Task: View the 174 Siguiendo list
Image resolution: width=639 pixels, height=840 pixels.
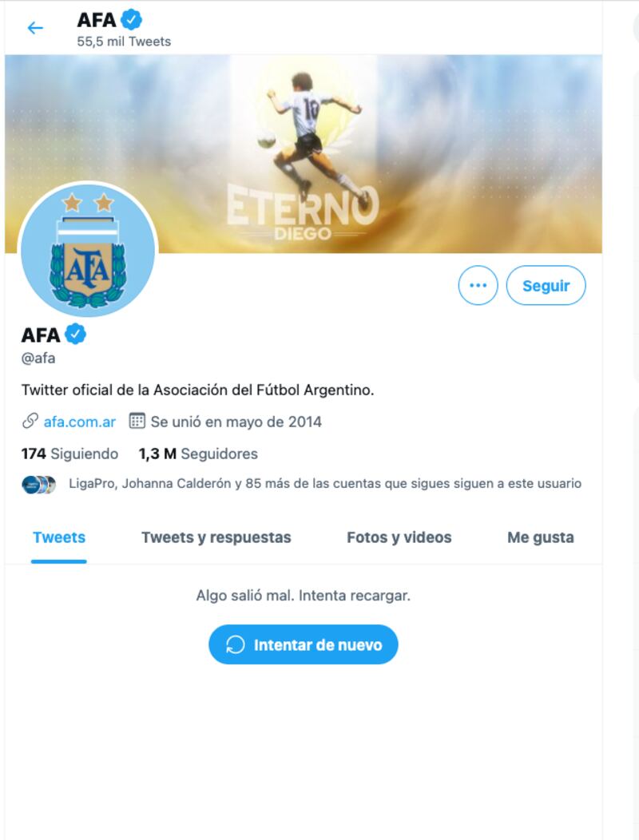Action: [69, 454]
